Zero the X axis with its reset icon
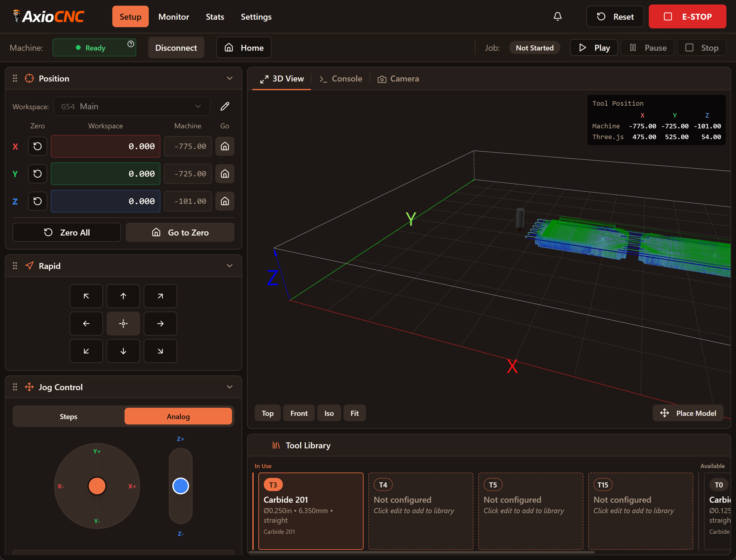Screen dimensions: 736x560 click(37, 146)
